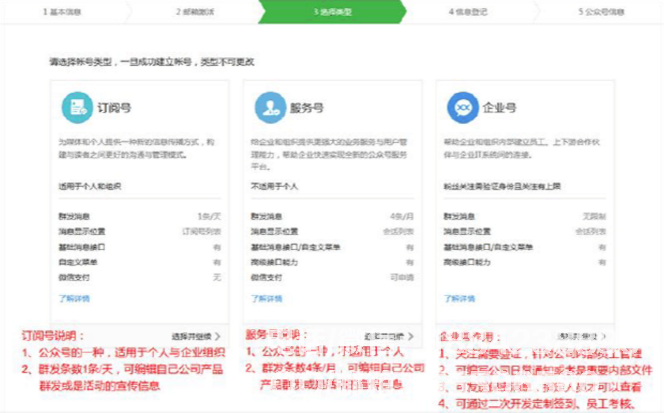The width and height of the screenshot is (664, 413).
Task: Click 基础消息接口/自定义菜单 row in 企业号 card
Action: tap(525, 247)
